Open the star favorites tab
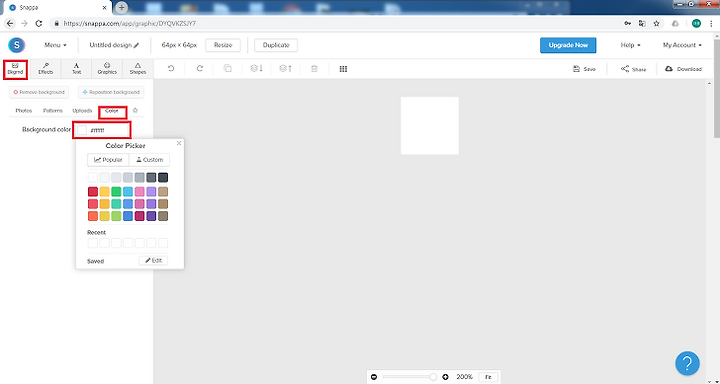 click(135, 110)
